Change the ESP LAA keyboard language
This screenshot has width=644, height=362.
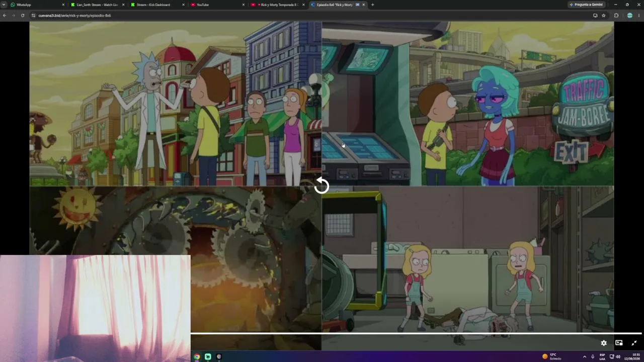tap(602, 356)
